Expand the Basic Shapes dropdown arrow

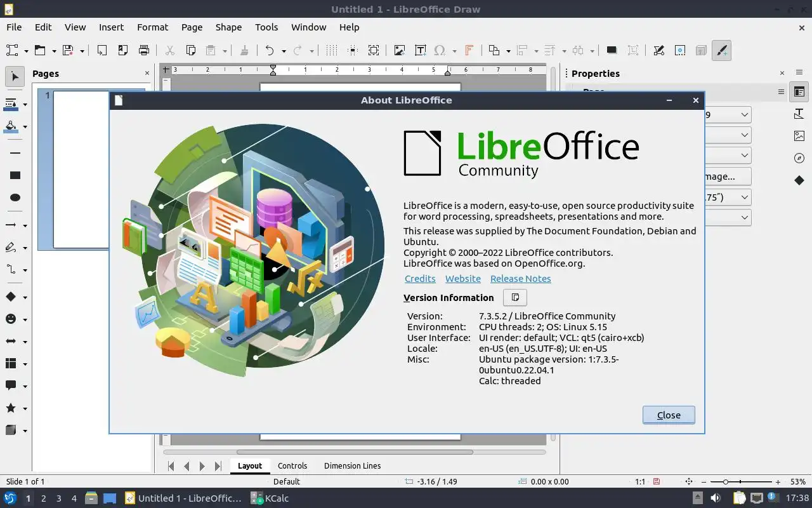(x=25, y=297)
